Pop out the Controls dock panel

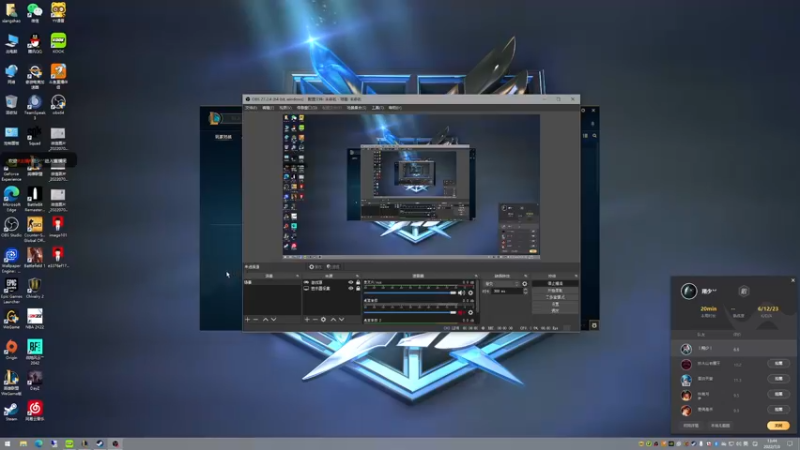click(x=576, y=276)
